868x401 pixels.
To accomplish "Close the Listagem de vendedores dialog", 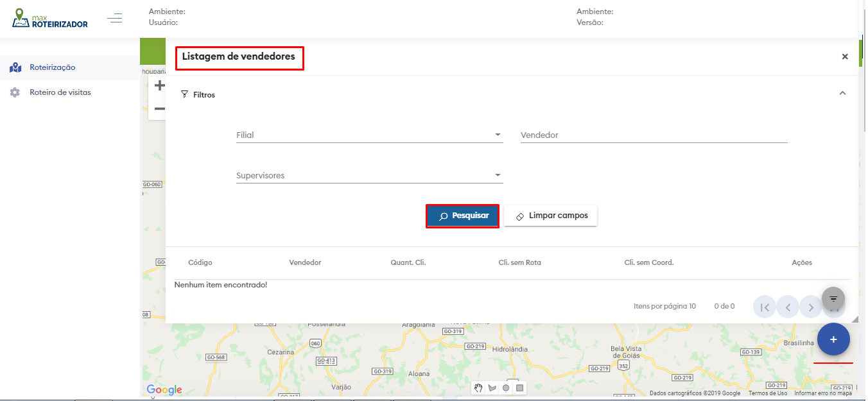I will click(x=845, y=56).
